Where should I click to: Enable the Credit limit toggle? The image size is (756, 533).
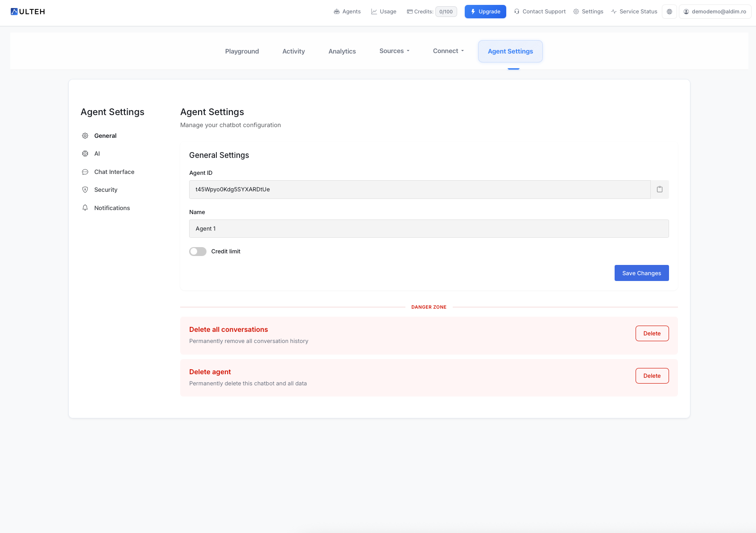[x=198, y=251]
